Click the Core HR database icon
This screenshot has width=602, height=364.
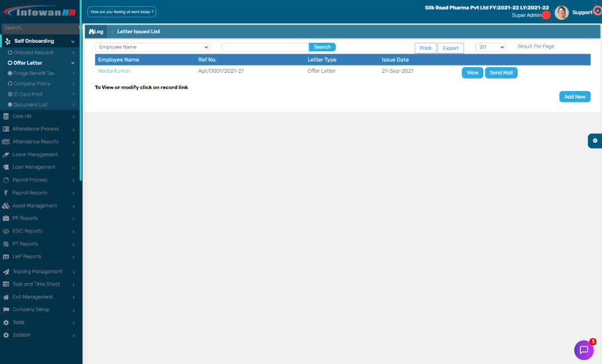coord(6,116)
